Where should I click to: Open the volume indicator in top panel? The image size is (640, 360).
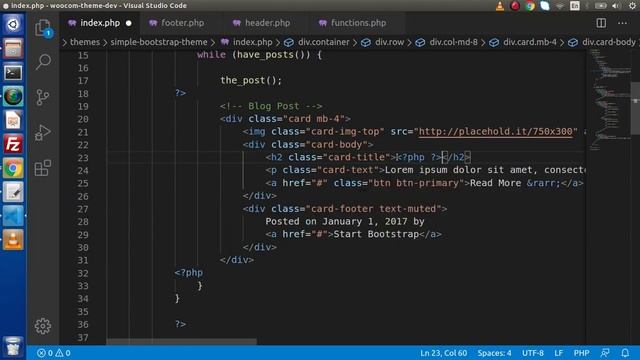coord(616,6)
